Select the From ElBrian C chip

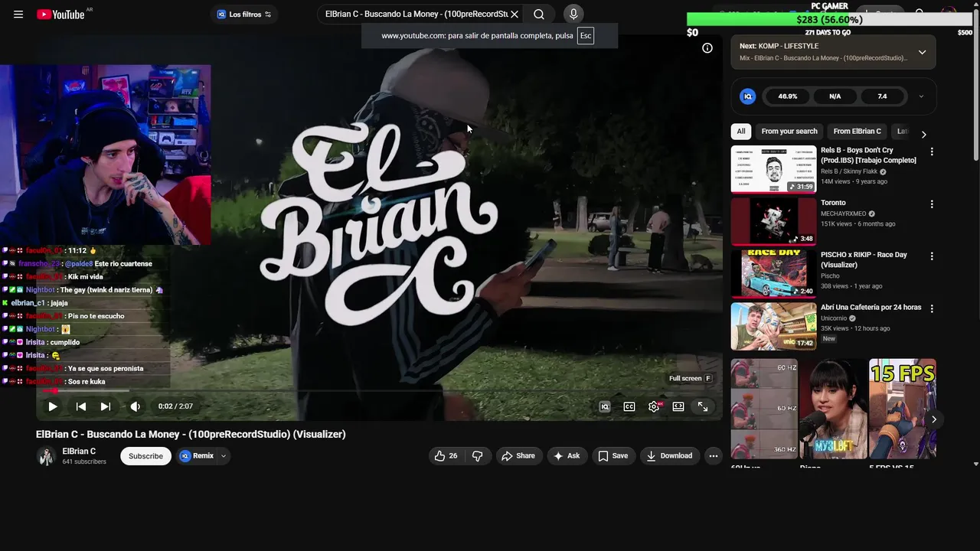click(x=857, y=132)
